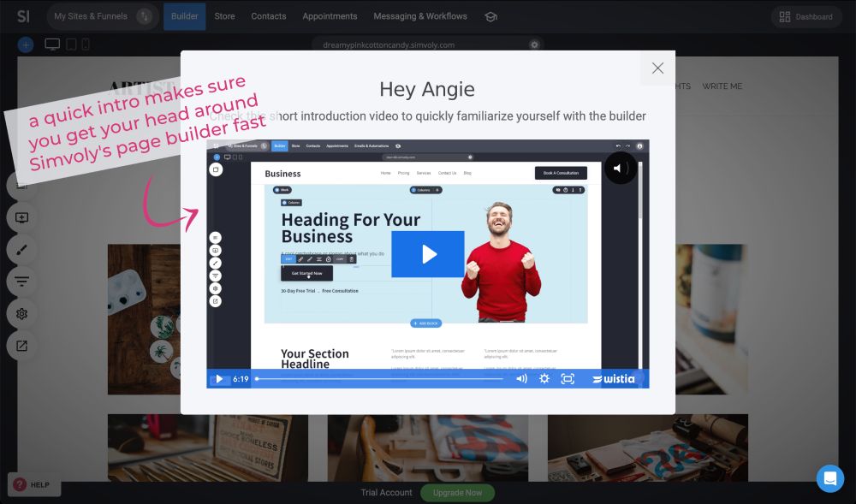Open the My Sites & Funnels dropdown

[x=102, y=16]
